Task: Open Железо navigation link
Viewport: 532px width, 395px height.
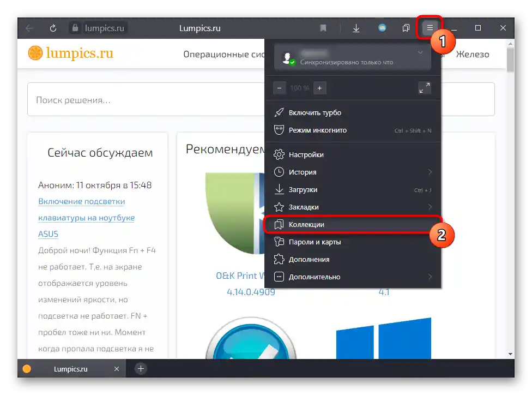Action: click(473, 55)
